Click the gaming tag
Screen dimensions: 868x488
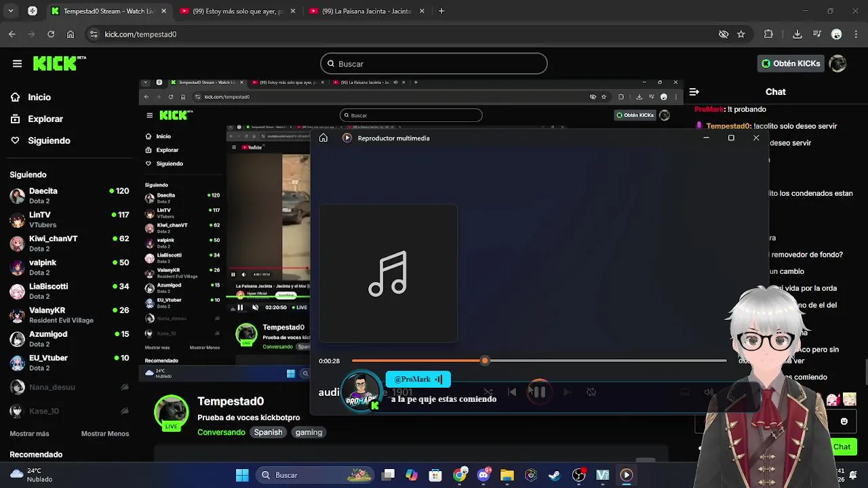pyautogui.click(x=309, y=432)
